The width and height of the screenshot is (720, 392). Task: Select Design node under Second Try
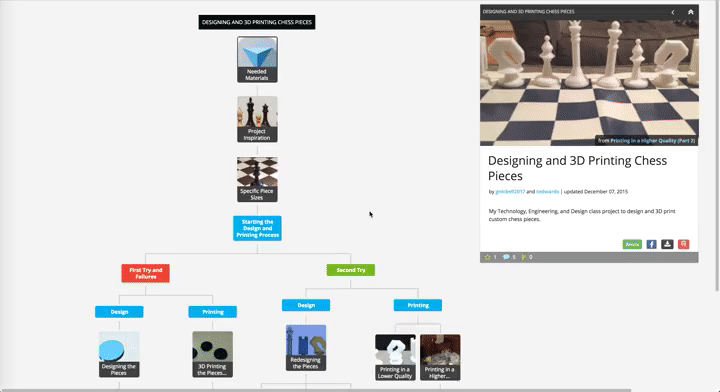pos(306,305)
